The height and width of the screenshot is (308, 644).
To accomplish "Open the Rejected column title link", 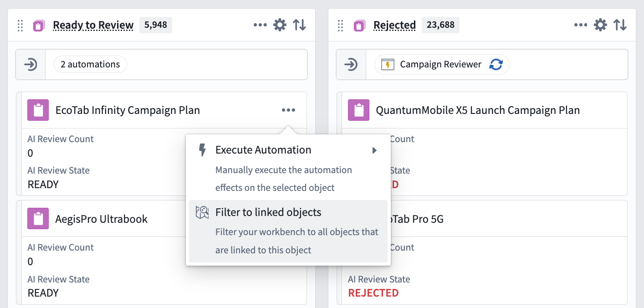I will 394,25.
